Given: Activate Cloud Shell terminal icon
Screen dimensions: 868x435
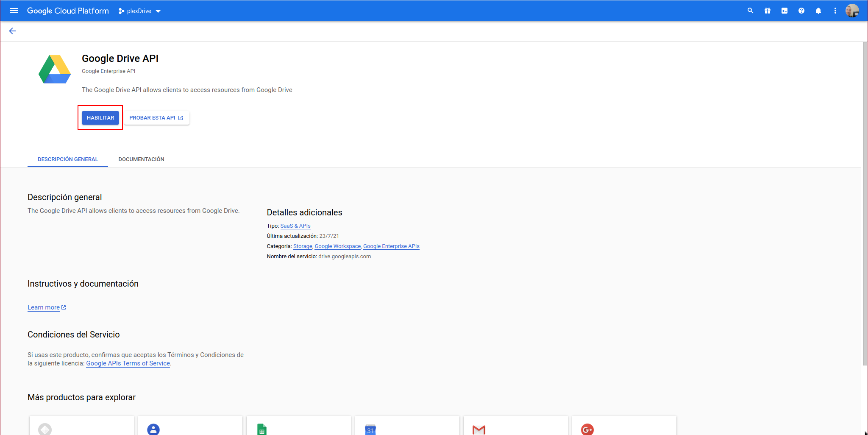Looking at the screenshot, I should [x=784, y=11].
